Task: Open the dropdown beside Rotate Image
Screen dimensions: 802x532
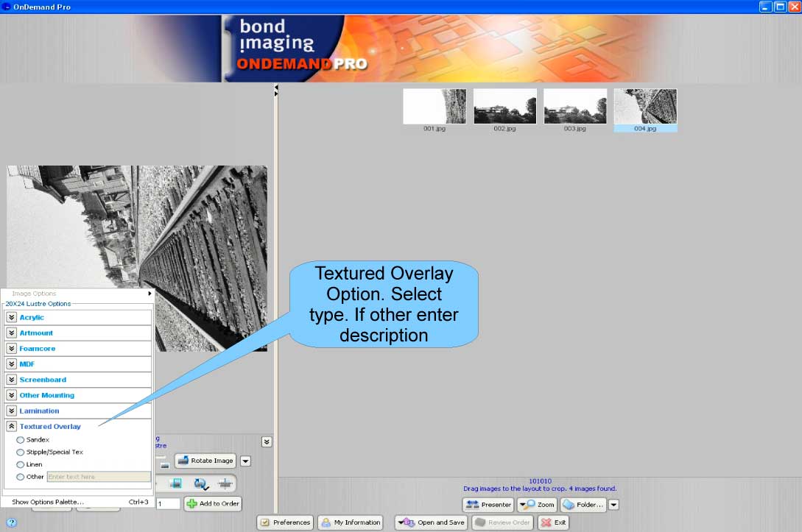Action: pos(245,461)
